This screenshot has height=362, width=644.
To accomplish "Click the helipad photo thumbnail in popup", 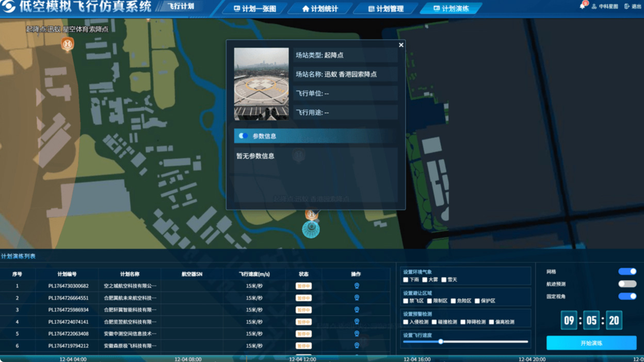I will (261, 84).
